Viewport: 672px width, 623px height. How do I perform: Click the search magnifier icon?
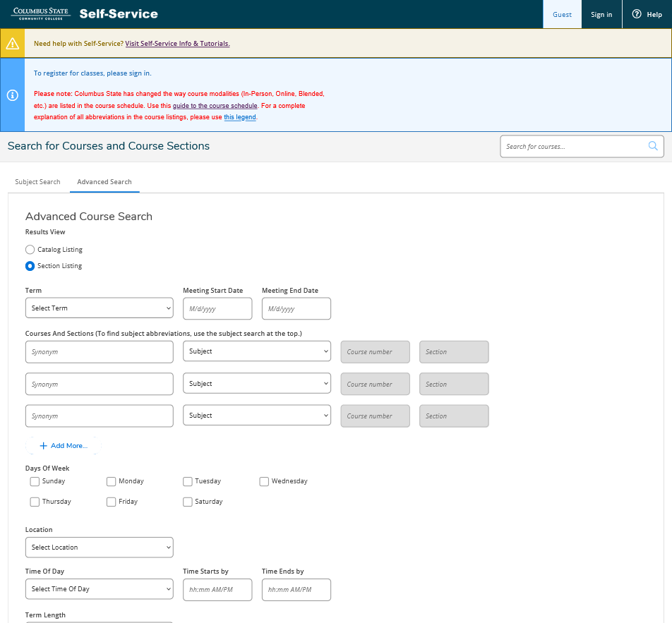pyautogui.click(x=653, y=146)
